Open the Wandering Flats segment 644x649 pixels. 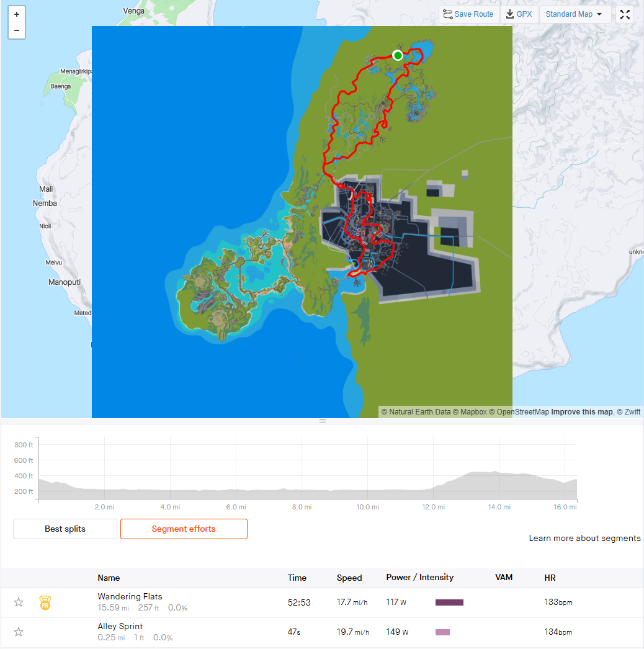pos(130,596)
